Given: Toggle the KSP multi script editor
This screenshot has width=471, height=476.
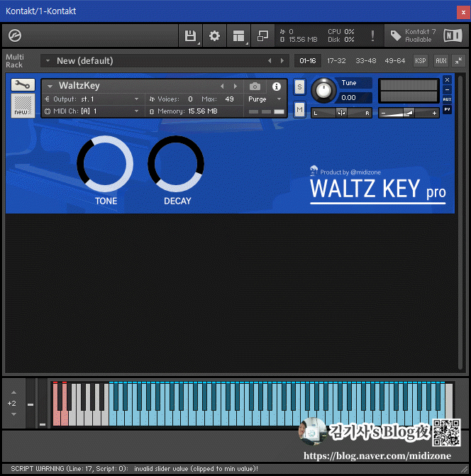Looking at the screenshot, I should point(421,61).
